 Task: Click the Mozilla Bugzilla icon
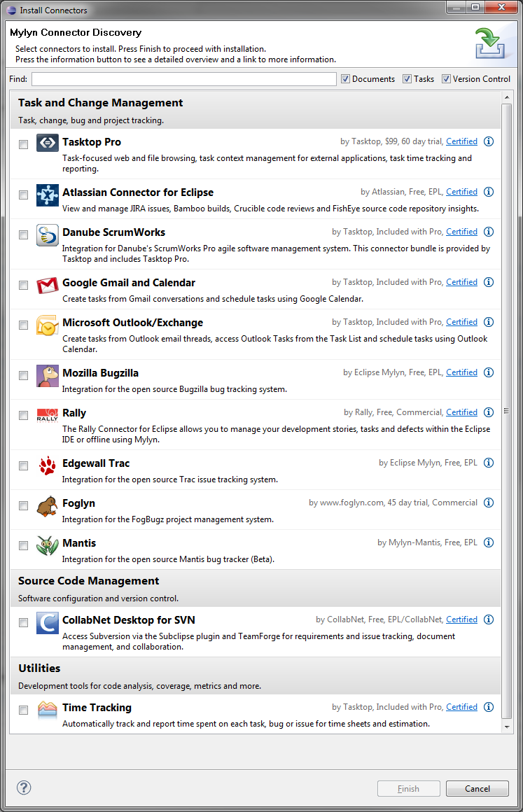[47, 375]
